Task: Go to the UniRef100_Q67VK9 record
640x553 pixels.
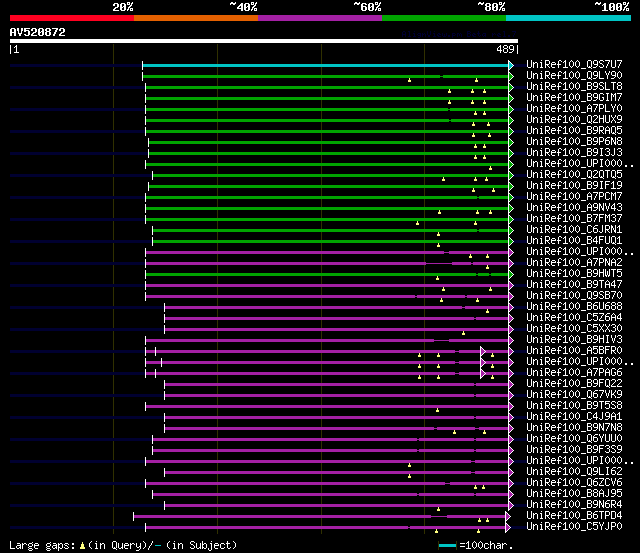Action: coord(574,395)
